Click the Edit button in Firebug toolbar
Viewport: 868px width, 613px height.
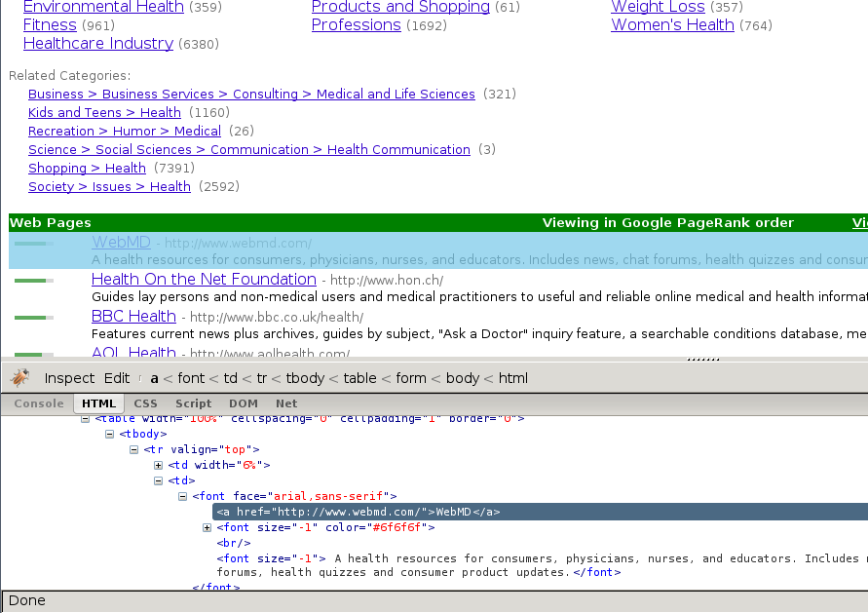(x=117, y=378)
